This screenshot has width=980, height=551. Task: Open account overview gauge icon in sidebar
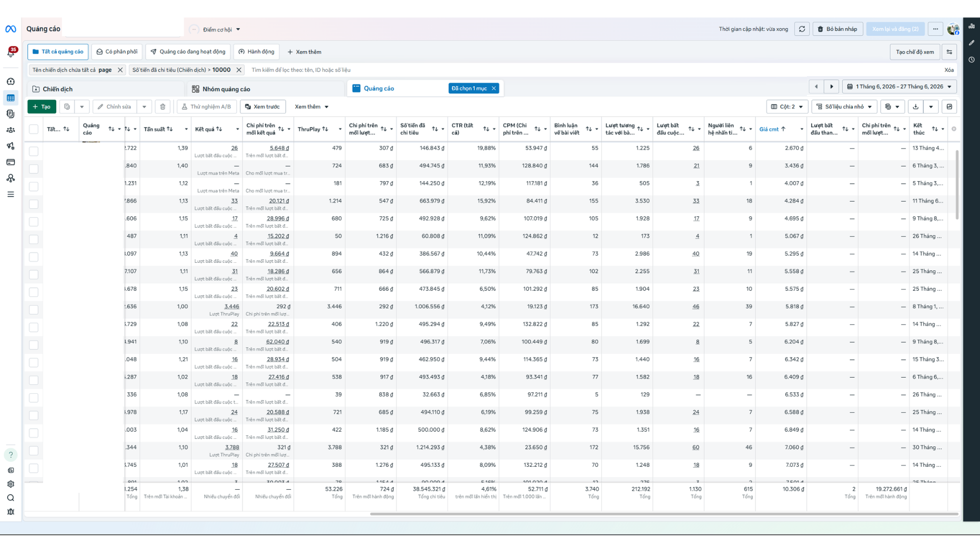point(11,82)
